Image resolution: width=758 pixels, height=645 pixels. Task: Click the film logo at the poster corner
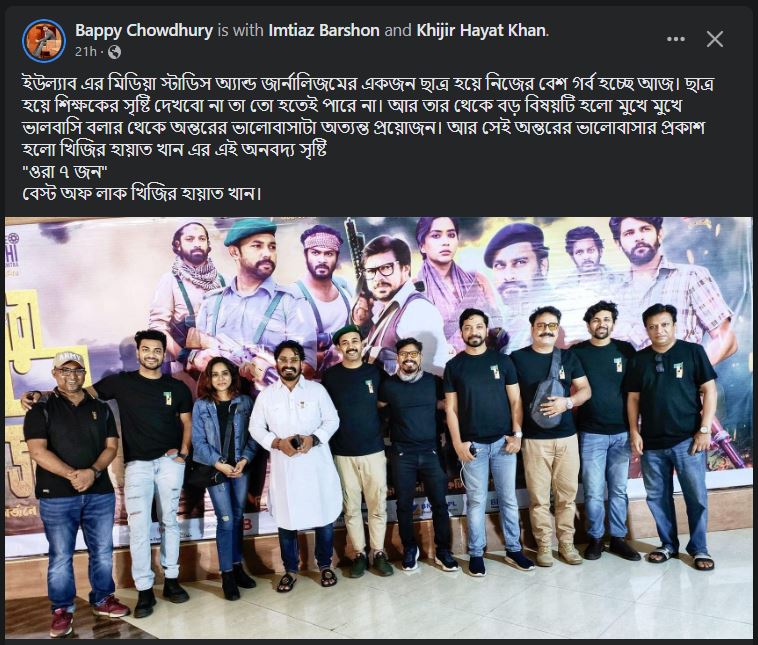click(x=12, y=254)
